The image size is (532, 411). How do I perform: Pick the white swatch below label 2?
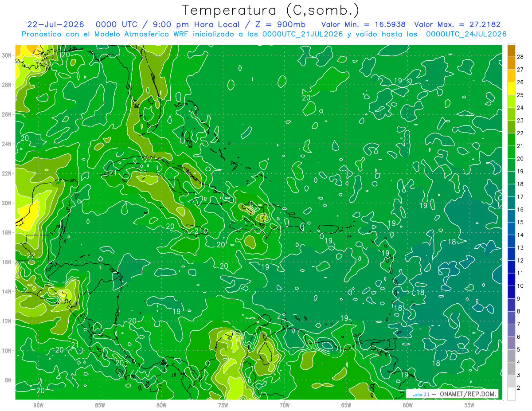point(511,394)
